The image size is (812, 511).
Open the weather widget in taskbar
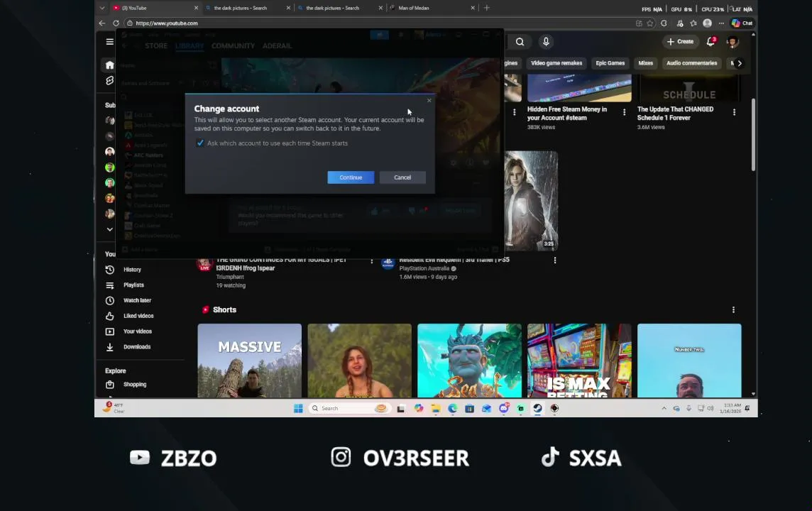(114, 408)
